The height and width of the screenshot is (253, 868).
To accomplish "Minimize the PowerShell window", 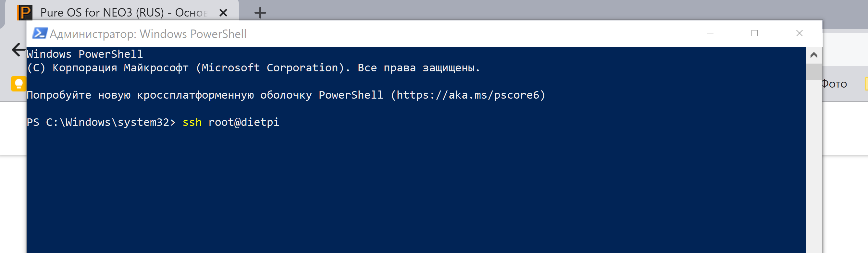I will pos(710,33).
